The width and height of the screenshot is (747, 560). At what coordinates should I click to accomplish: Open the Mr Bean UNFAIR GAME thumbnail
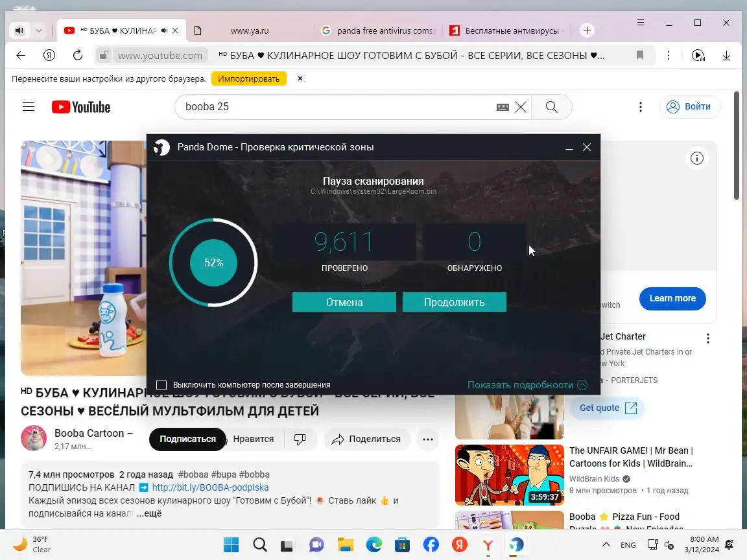[509, 474]
